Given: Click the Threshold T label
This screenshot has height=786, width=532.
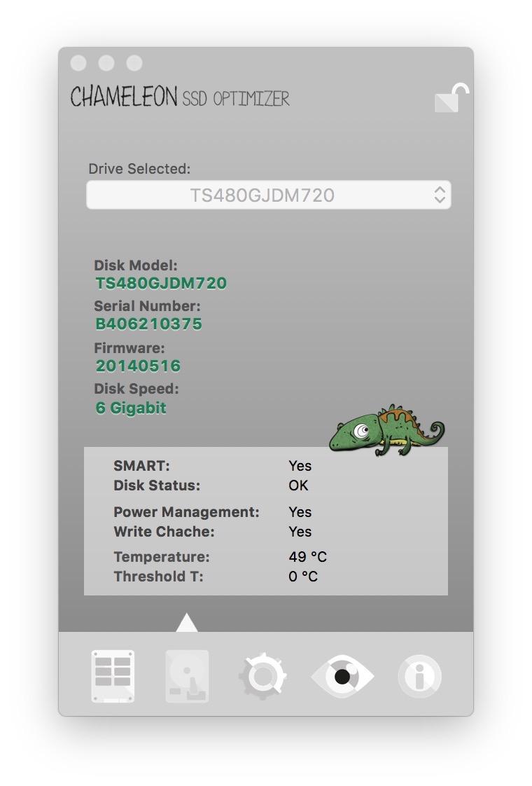Looking at the screenshot, I should pyautogui.click(x=158, y=576).
